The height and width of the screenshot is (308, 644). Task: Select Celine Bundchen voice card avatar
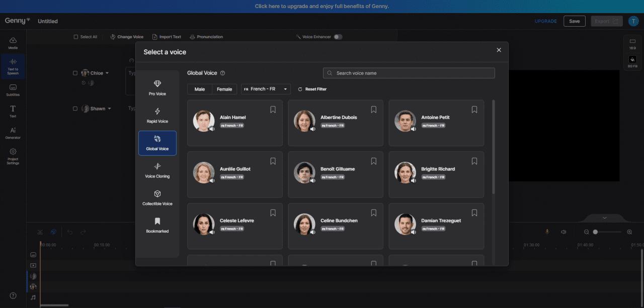tap(304, 224)
